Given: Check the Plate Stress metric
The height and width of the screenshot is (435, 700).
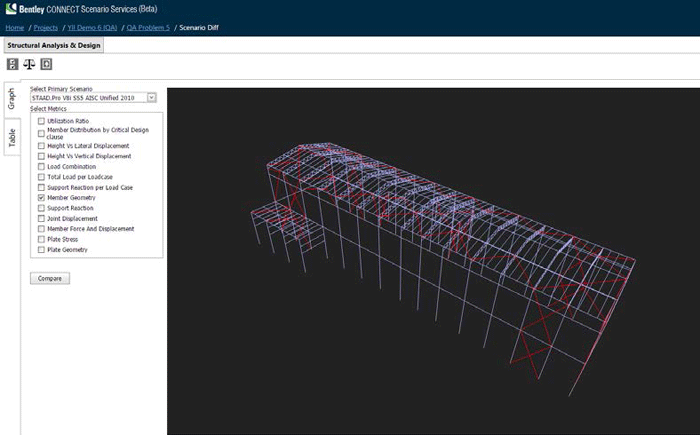Looking at the screenshot, I should tap(41, 239).
